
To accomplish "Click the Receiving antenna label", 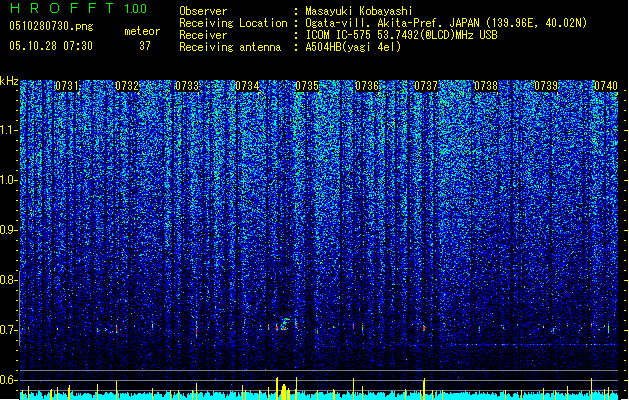I will click(230, 47).
